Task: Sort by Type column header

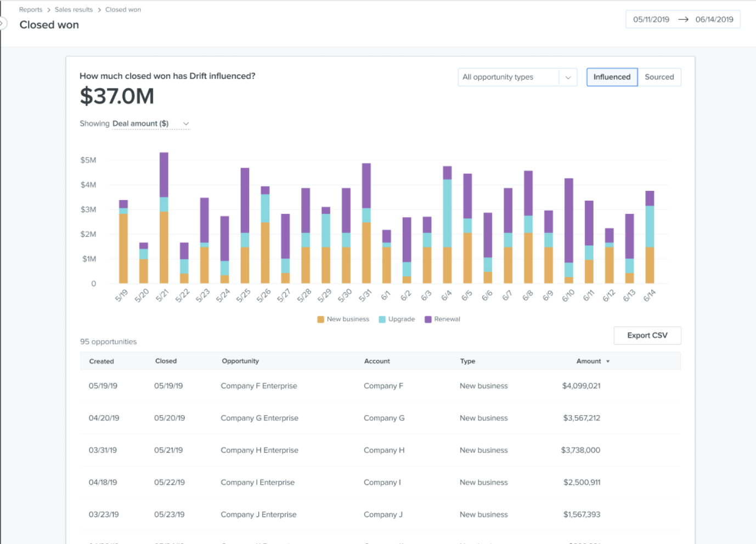Action: [467, 361]
